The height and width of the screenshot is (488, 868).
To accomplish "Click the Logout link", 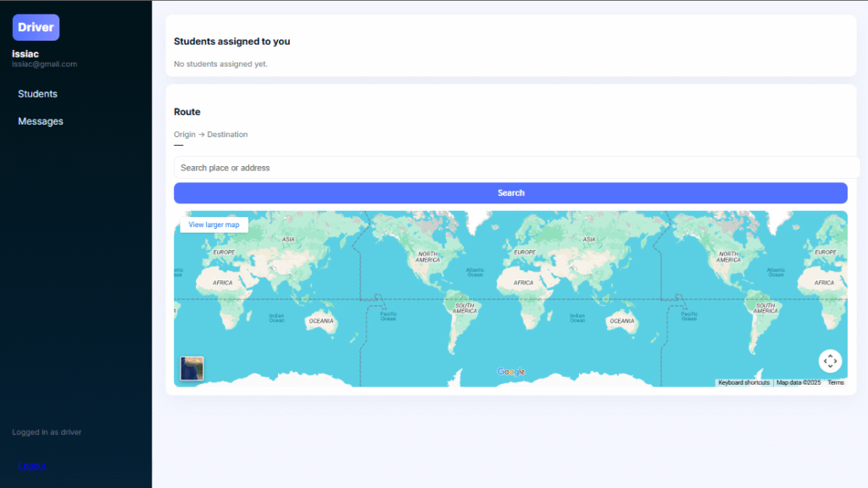I will (32, 466).
